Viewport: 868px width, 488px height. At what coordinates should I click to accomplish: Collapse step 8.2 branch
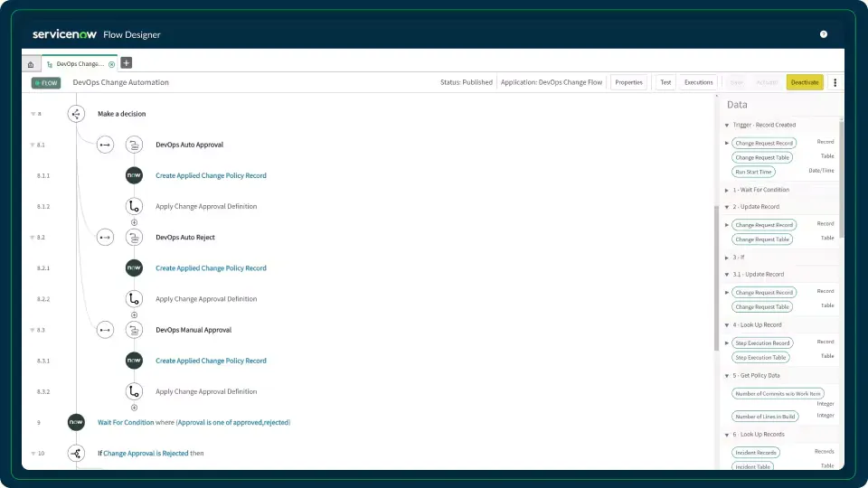(33, 238)
